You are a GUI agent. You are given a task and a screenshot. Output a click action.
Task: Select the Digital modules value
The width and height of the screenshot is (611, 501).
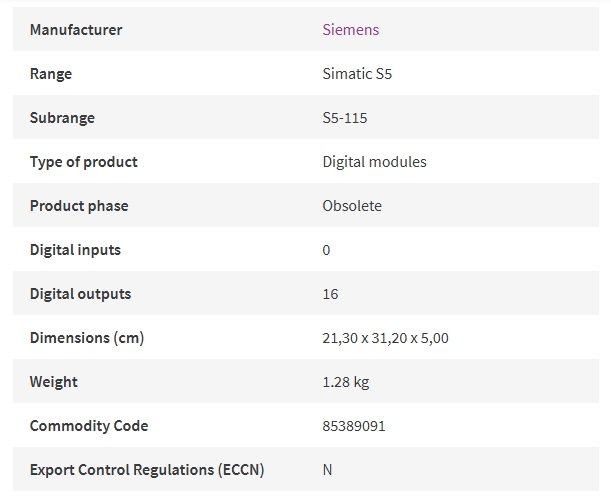[374, 162]
